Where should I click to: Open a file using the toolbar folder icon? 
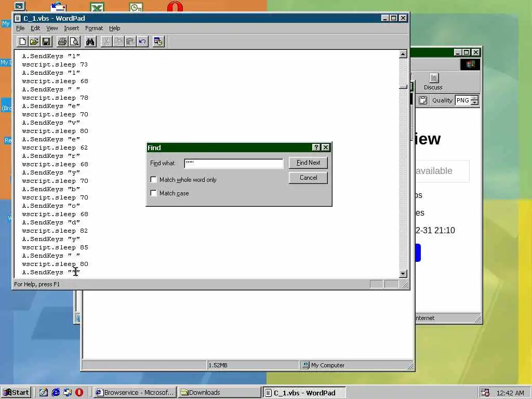pos(34,42)
